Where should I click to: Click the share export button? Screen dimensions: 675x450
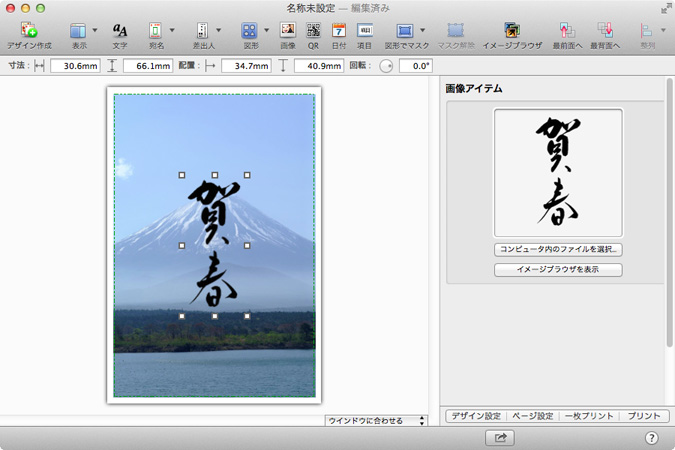coord(499,437)
